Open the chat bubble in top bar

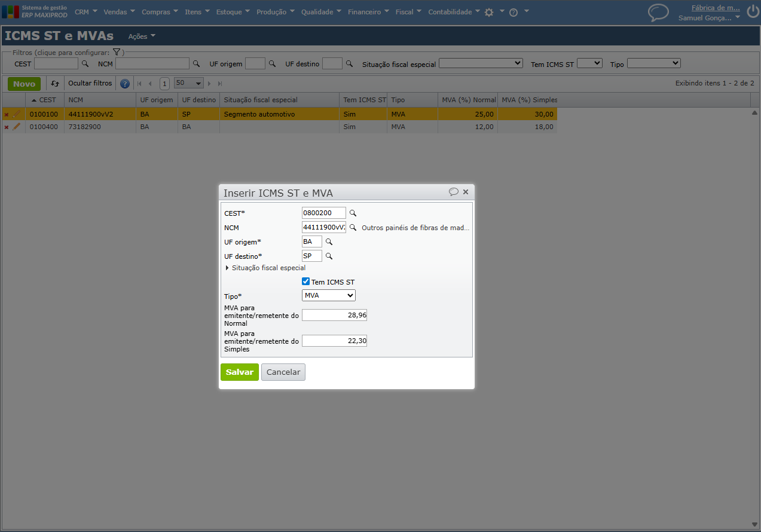tap(658, 13)
